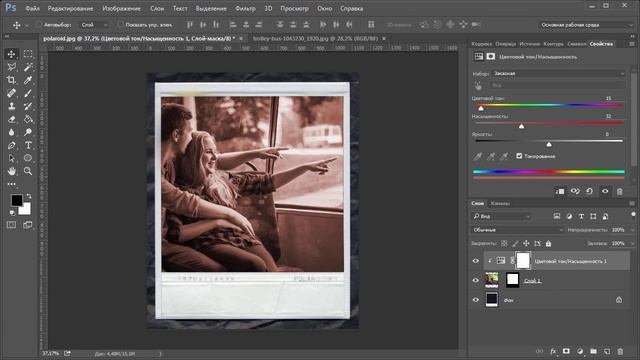Select the Path Selection tool

11,158
